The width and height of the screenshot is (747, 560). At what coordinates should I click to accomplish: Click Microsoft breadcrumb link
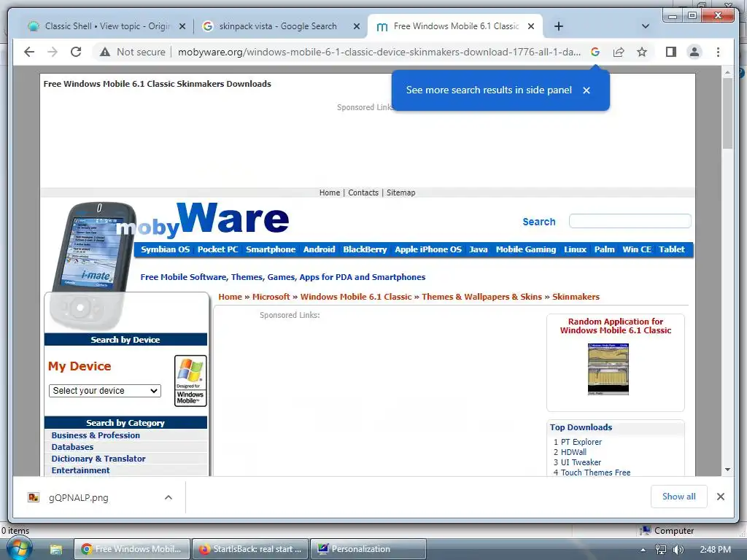point(271,297)
